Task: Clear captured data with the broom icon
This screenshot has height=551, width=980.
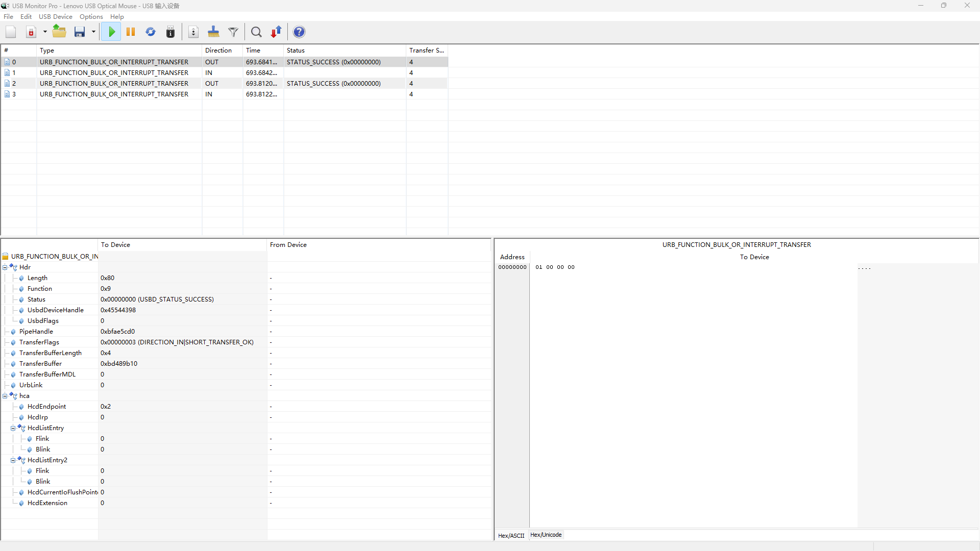Action: point(213,32)
